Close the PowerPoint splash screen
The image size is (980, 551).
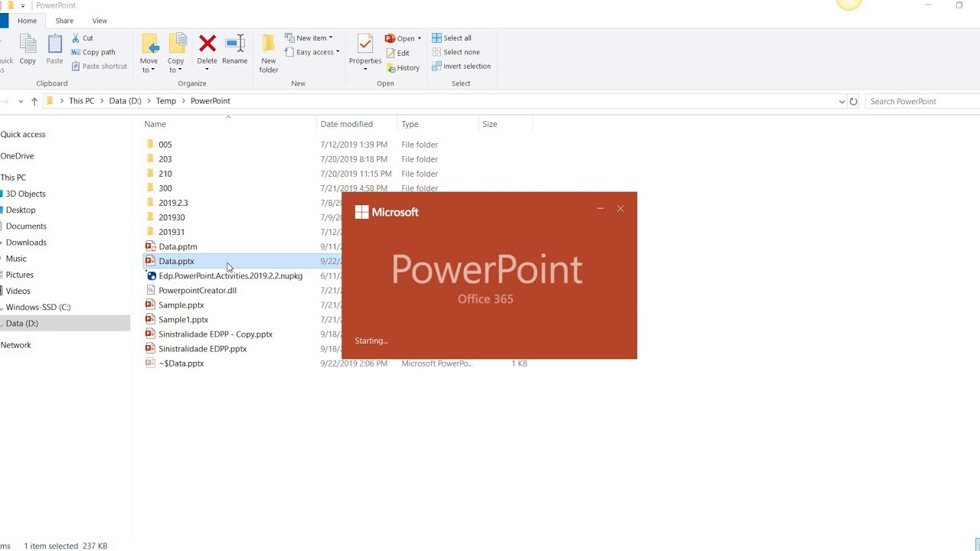(620, 208)
